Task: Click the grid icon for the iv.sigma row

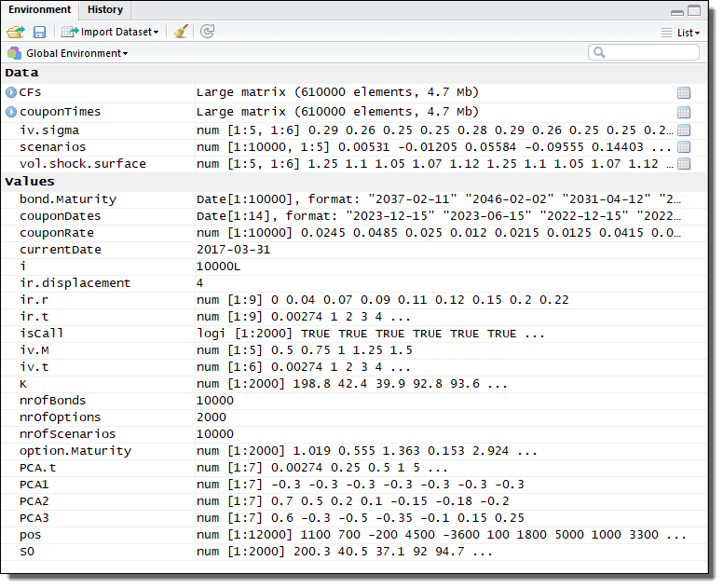Action: pyautogui.click(x=683, y=130)
